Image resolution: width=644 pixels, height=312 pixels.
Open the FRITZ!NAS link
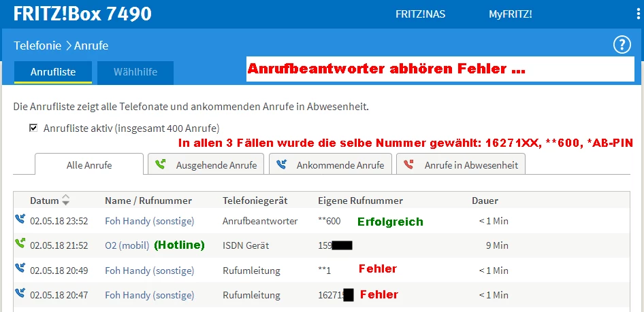tap(420, 14)
